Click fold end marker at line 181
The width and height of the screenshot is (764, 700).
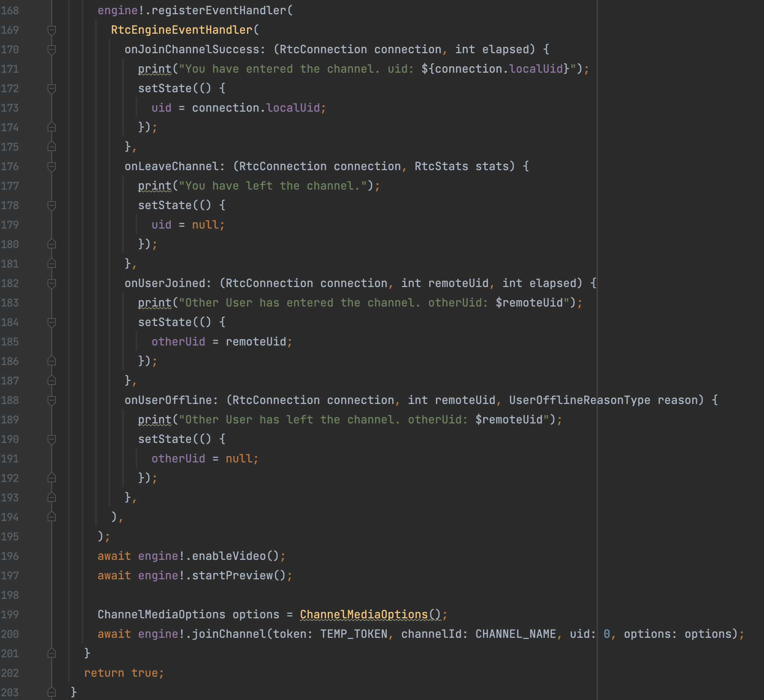[52, 264]
